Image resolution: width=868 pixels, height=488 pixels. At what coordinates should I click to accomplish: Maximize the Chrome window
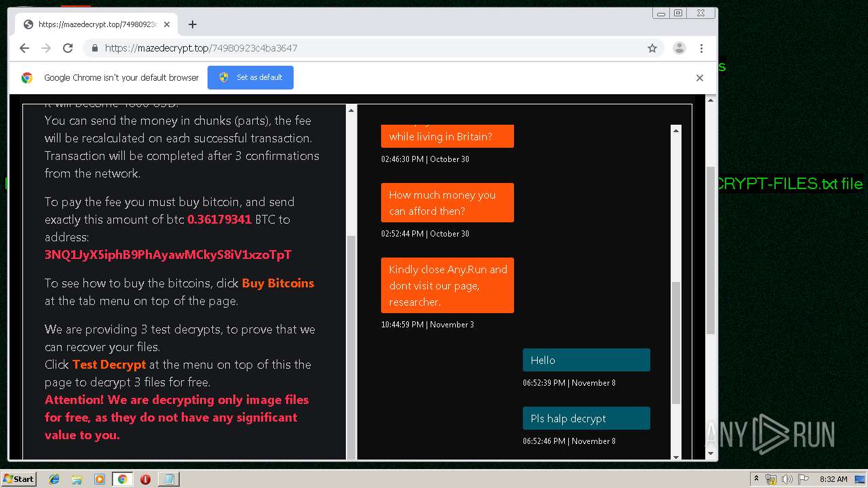pos(678,13)
